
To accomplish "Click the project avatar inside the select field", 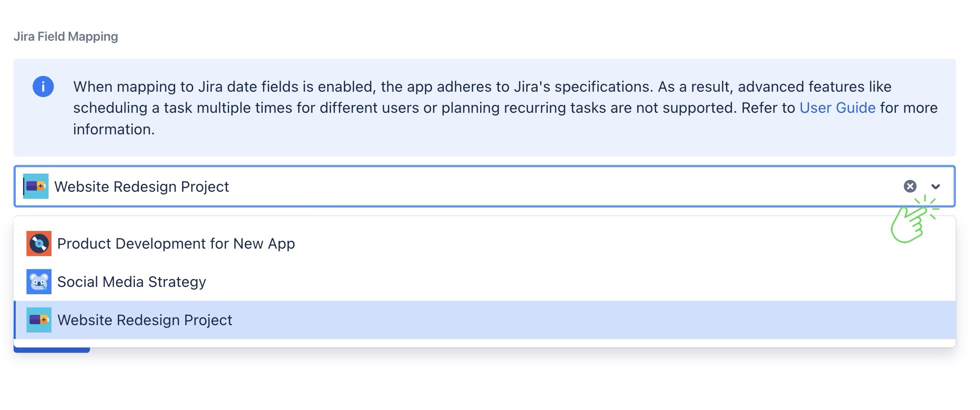I will pyautogui.click(x=36, y=186).
